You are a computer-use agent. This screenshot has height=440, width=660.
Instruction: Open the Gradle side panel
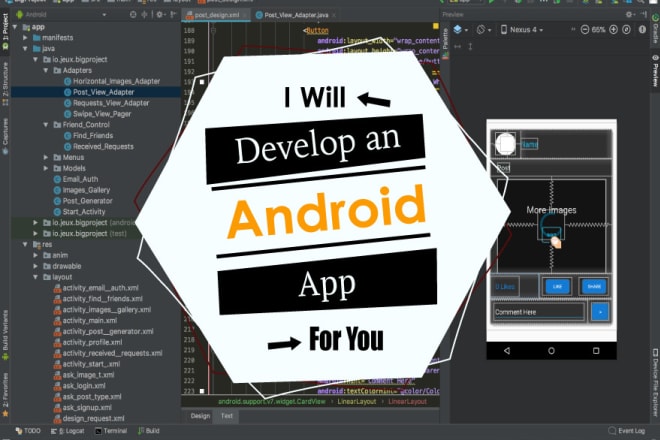click(x=655, y=28)
